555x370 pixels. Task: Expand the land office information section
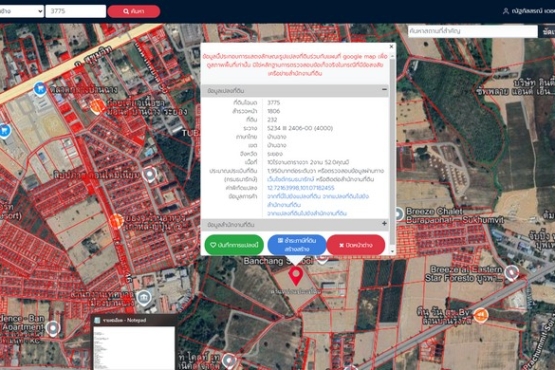(x=384, y=224)
